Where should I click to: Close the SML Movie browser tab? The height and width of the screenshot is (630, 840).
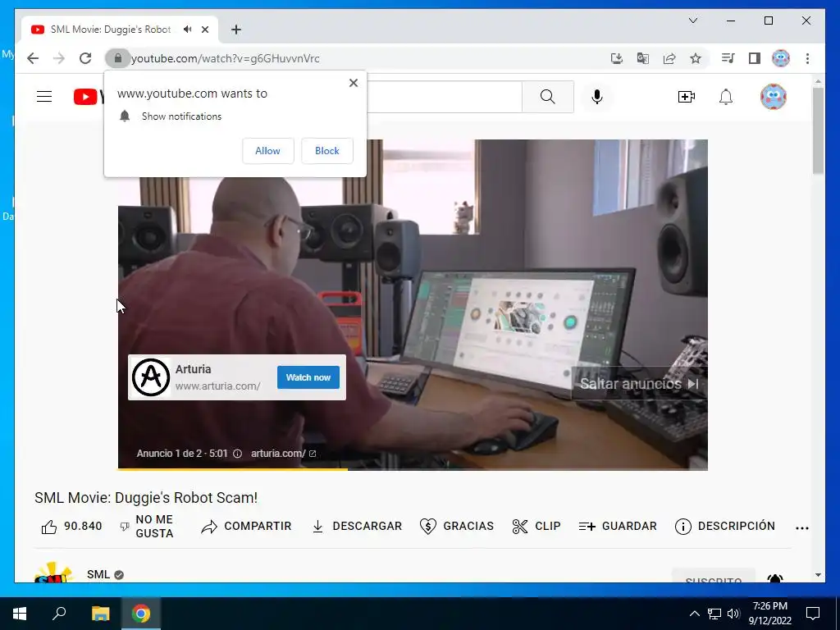coord(204,30)
